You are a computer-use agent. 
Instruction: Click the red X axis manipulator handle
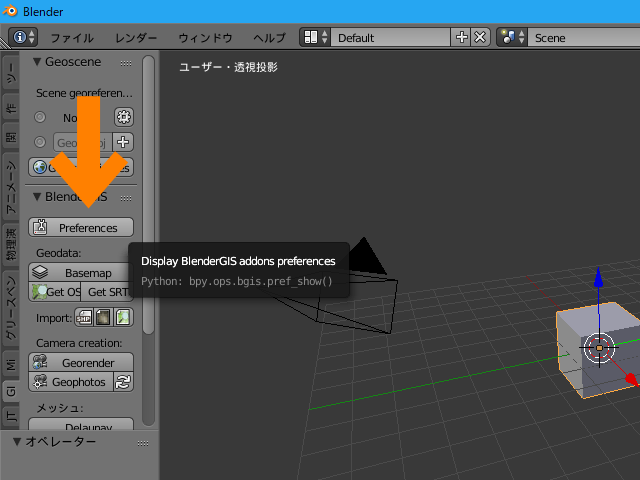(x=631, y=379)
